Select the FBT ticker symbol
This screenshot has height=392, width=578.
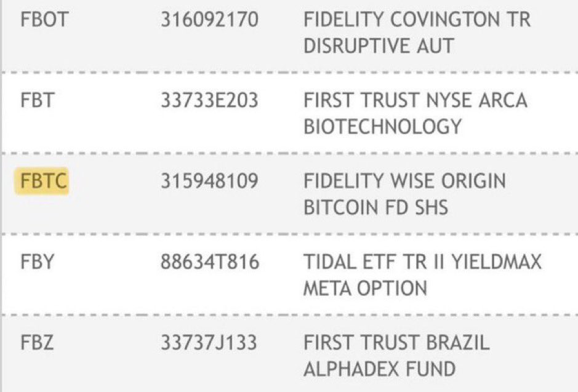click(x=38, y=100)
